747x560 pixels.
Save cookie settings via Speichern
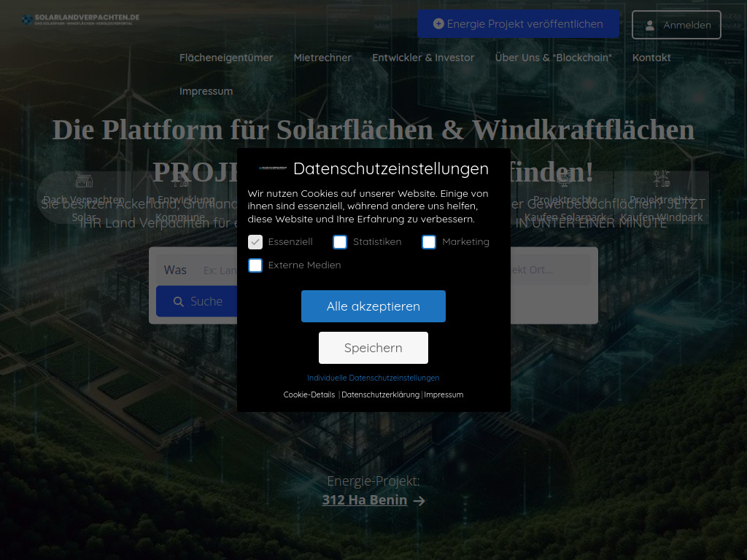pyautogui.click(x=373, y=347)
